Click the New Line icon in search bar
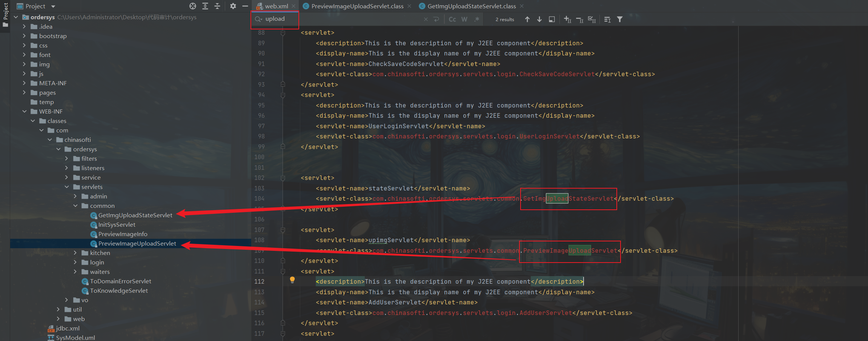The width and height of the screenshot is (868, 341). [436, 19]
